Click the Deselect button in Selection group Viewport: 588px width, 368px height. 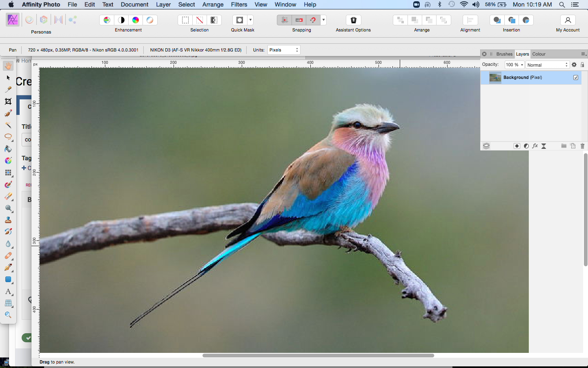pyautogui.click(x=200, y=20)
